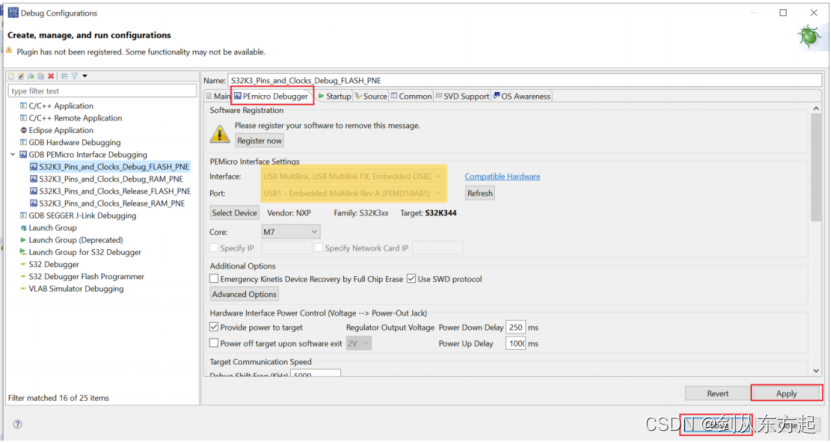The width and height of the screenshot is (831, 443).
Task: Select GDB Hardware Debugging in the tree
Action: tap(74, 143)
